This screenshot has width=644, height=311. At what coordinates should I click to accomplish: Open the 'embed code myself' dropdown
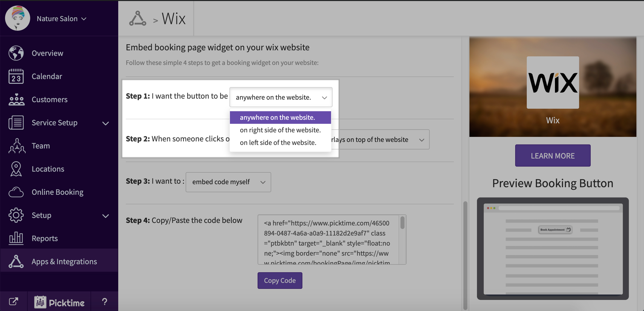point(228,182)
